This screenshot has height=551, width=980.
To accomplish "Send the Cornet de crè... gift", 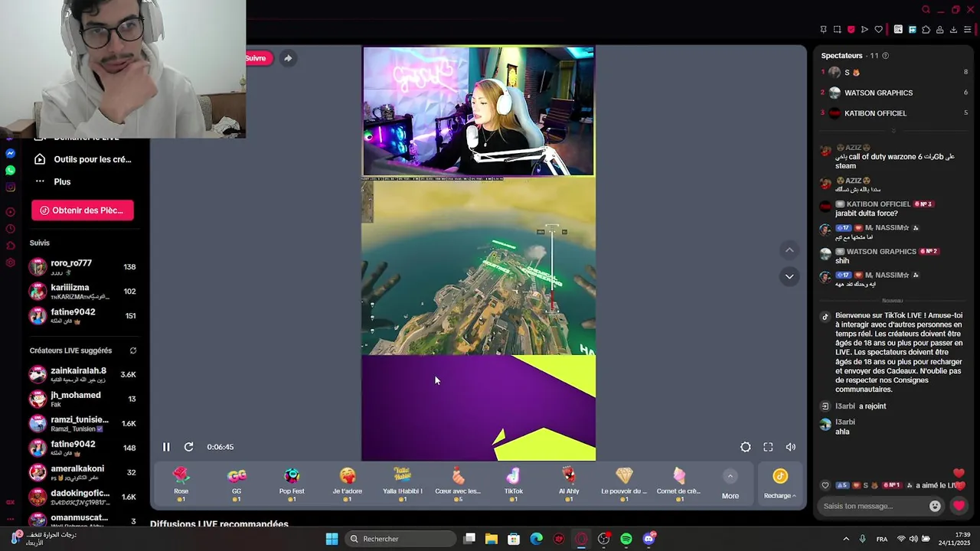I will pyautogui.click(x=679, y=484).
